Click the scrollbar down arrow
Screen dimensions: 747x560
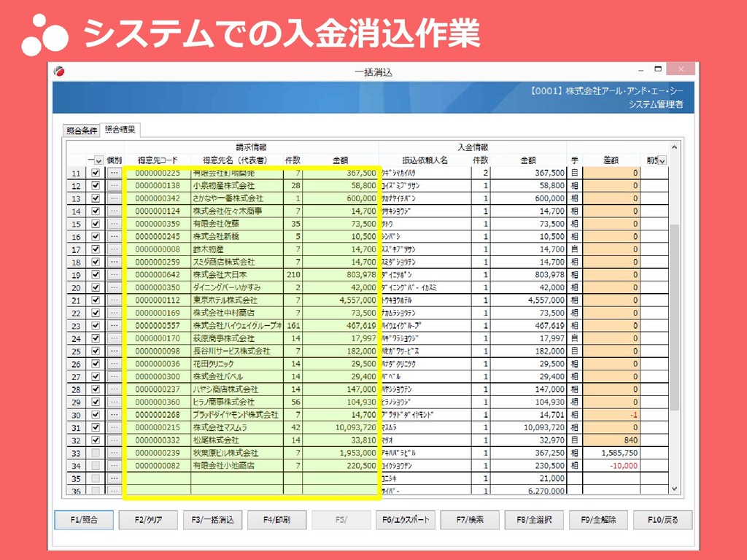coord(674,489)
